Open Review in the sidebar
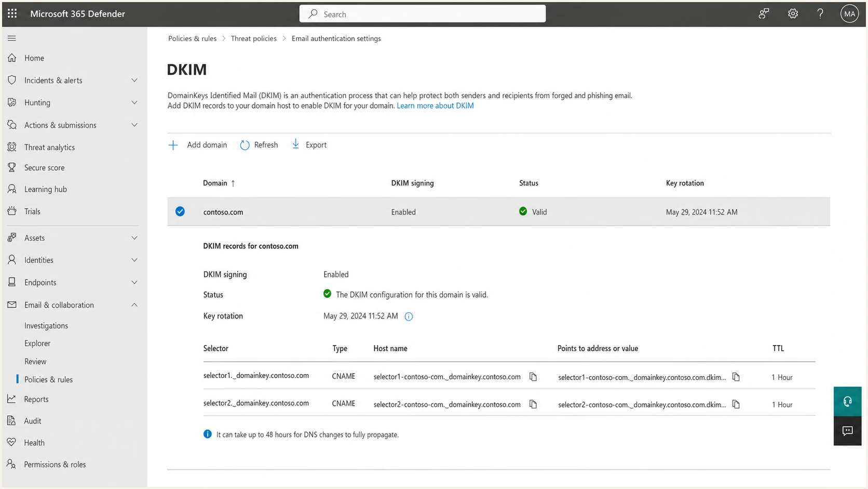 35,361
